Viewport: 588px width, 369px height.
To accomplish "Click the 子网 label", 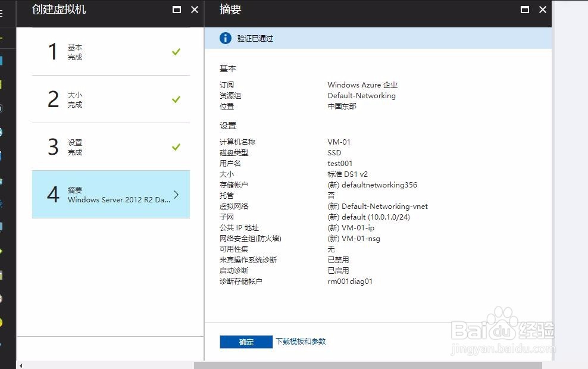I will [x=227, y=217].
